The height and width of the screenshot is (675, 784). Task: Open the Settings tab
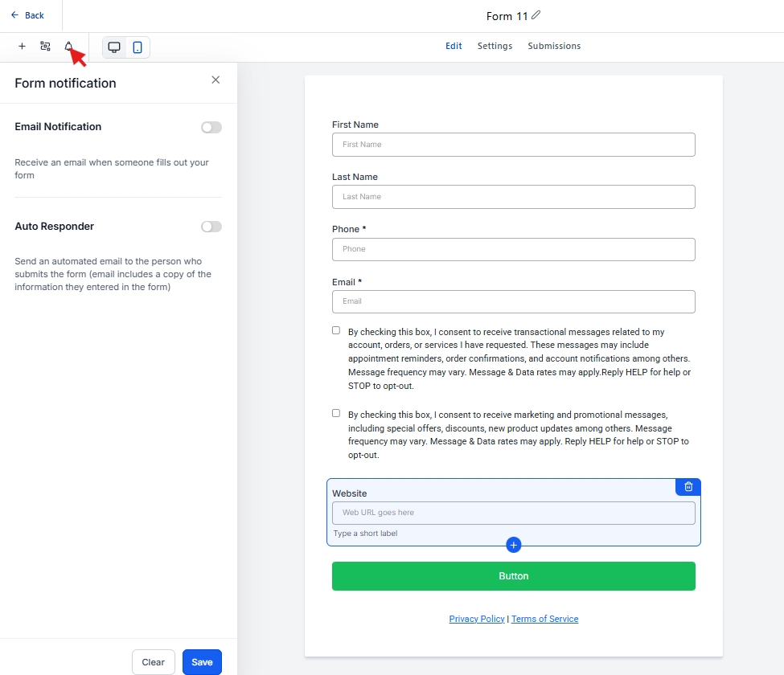(495, 46)
